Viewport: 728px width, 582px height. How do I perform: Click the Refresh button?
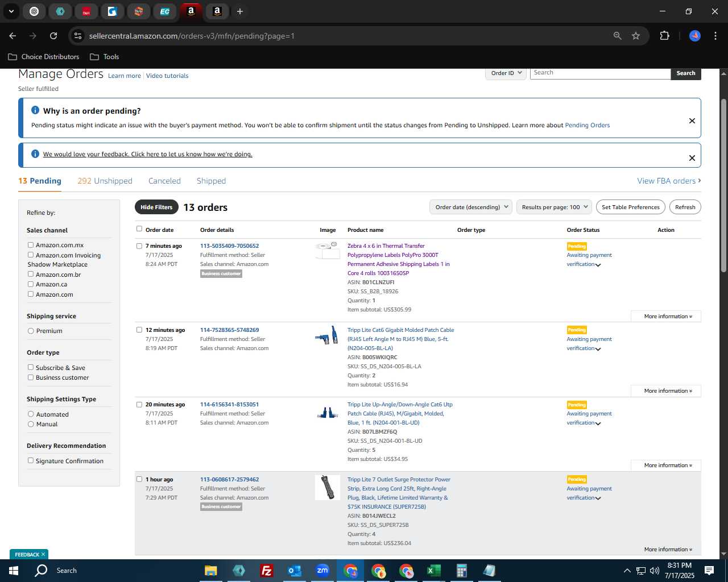coord(685,207)
